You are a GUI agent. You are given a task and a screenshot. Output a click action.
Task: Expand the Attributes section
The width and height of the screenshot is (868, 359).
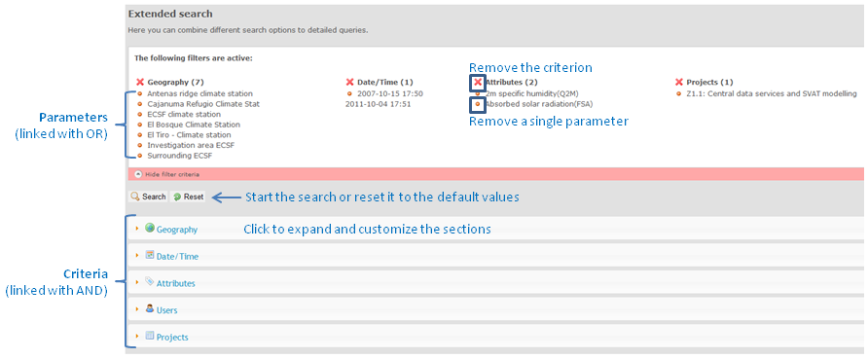175,283
